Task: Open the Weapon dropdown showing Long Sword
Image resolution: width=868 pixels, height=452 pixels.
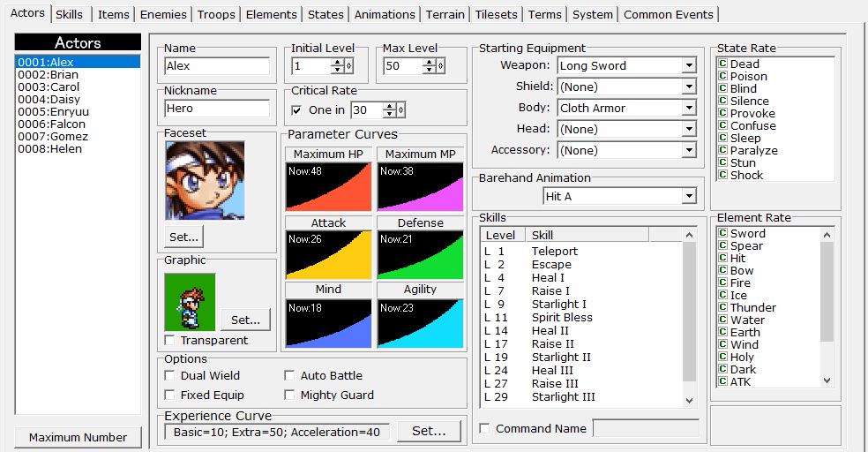Action: [689, 65]
